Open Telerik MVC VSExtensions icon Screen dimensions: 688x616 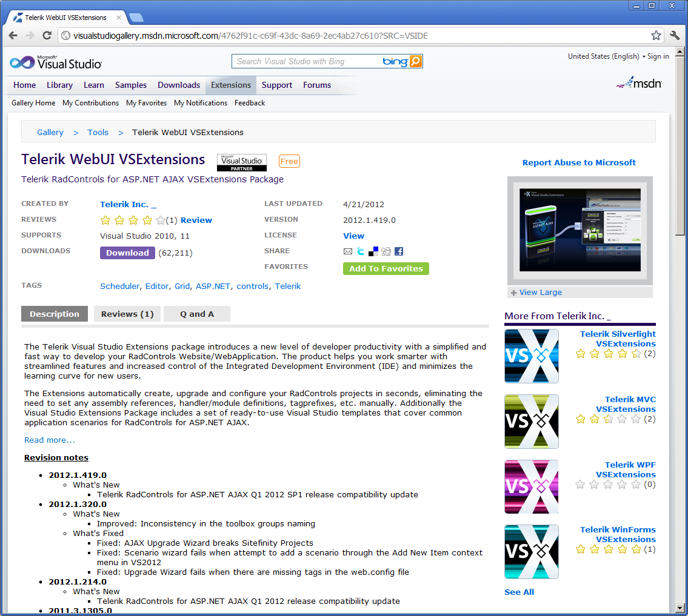tap(532, 422)
